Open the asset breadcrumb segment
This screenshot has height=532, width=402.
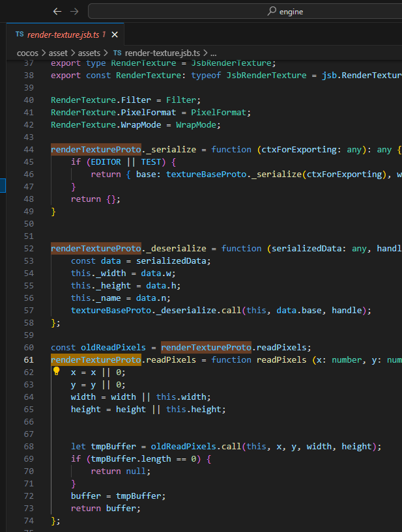(x=58, y=53)
